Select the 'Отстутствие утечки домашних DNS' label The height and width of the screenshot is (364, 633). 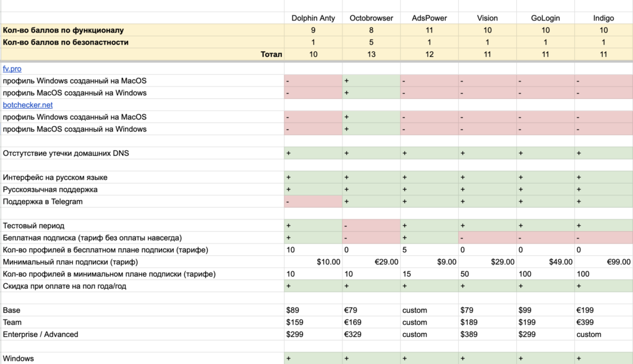pyautogui.click(x=66, y=153)
